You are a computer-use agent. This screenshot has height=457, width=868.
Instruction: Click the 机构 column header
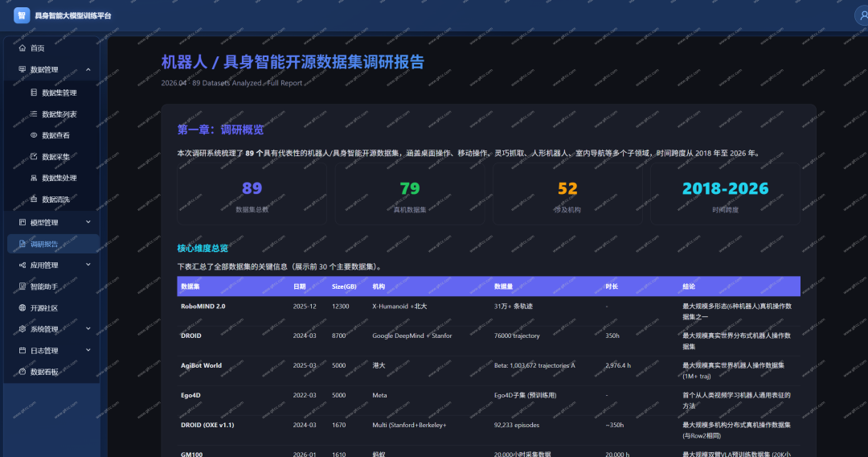(x=379, y=286)
